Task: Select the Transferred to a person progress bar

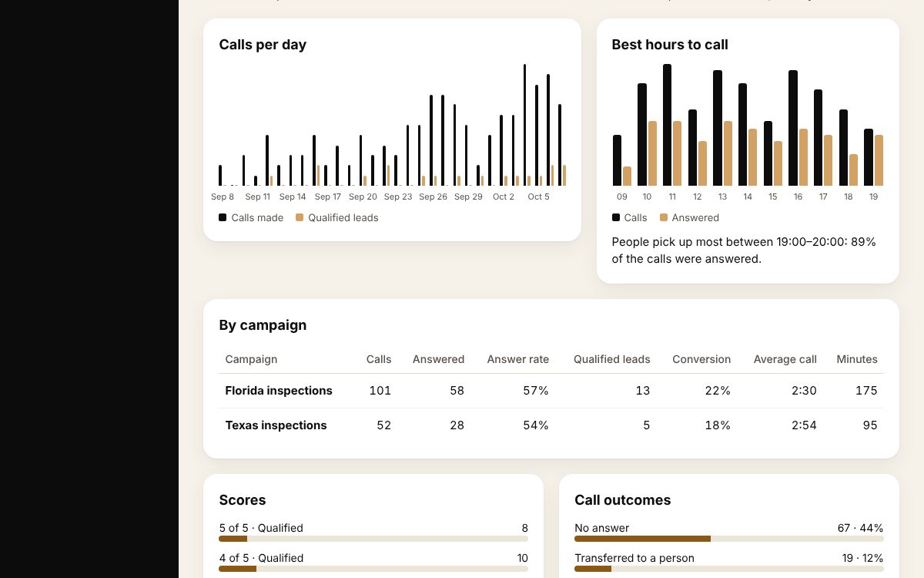Action: 728,569
